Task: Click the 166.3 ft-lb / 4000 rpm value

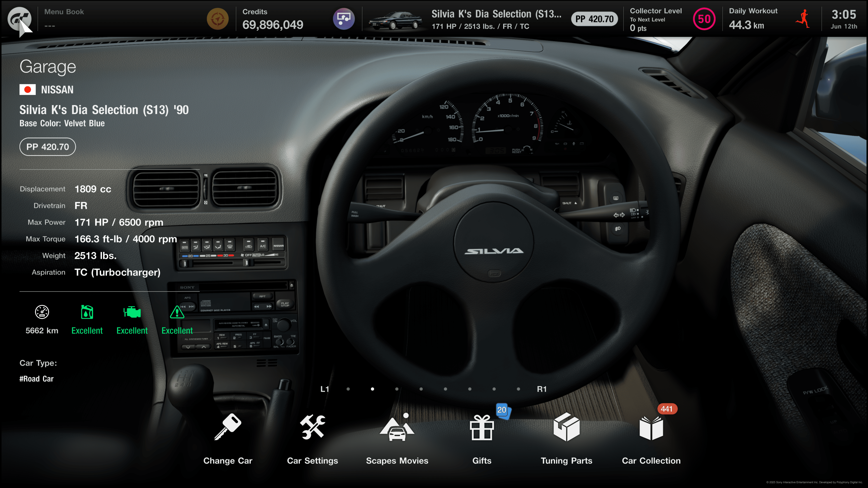Action: [126, 239]
